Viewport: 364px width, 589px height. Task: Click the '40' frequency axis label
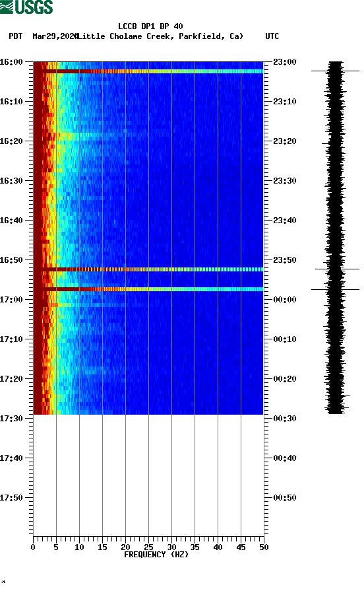[218, 547]
